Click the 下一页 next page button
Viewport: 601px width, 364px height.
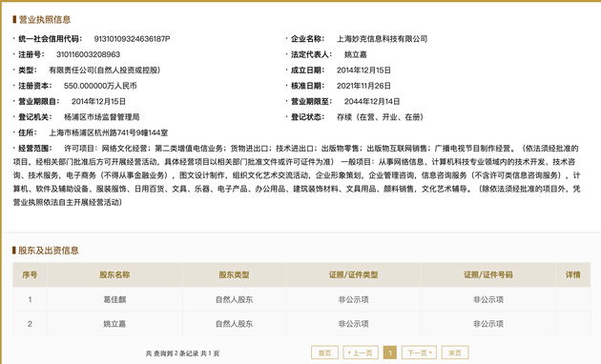tap(419, 353)
